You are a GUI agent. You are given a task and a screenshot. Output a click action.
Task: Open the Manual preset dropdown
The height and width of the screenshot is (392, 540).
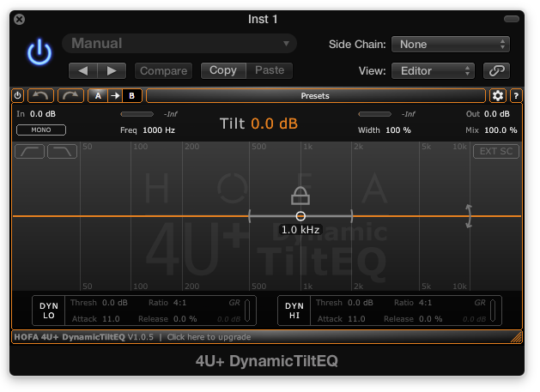pyautogui.click(x=179, y=44)
